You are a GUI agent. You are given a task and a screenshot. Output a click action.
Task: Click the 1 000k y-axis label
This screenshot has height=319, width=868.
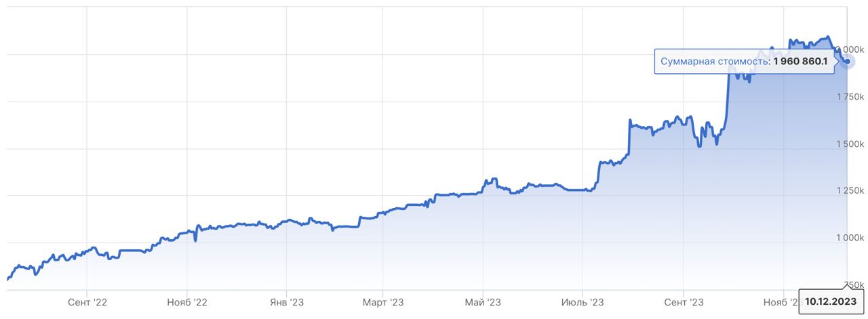point(849,238)
